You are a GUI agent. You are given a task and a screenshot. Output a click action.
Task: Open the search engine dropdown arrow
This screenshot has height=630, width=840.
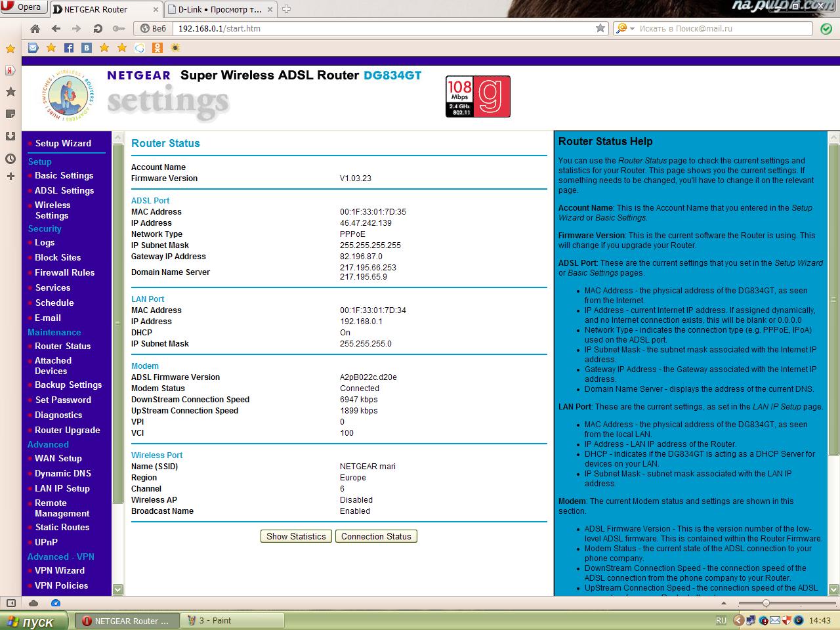point(632,29)
